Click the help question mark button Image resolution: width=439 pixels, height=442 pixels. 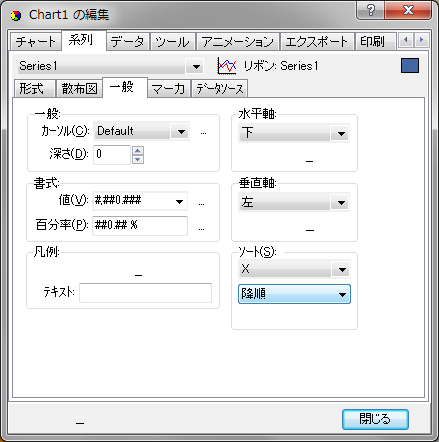(370, 10)
